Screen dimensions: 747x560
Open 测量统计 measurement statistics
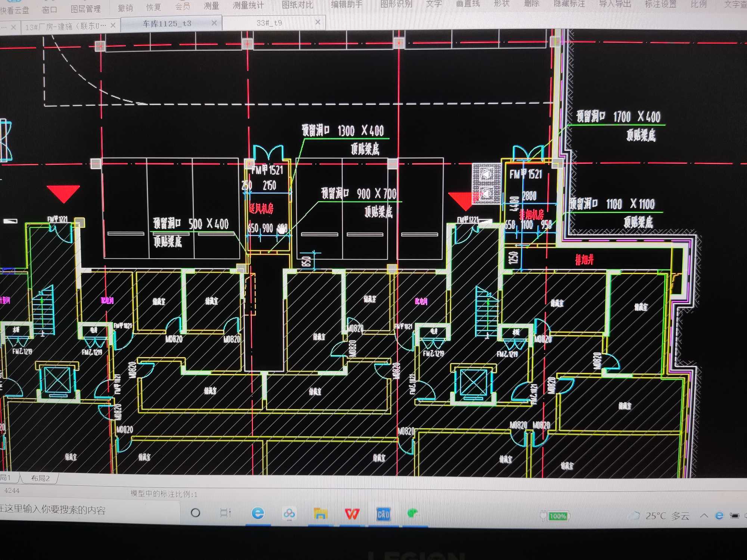tap(248, 5)
